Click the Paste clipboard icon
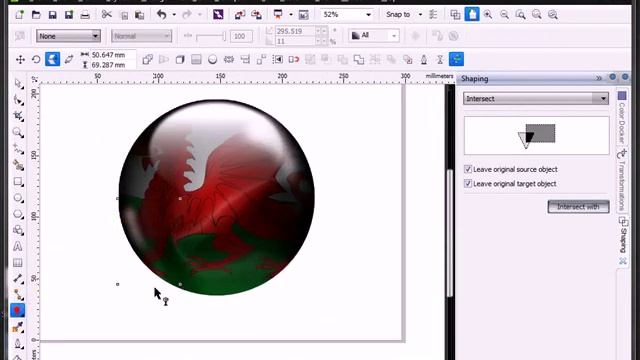The image size is (640, 360). [x=140, y=15]
